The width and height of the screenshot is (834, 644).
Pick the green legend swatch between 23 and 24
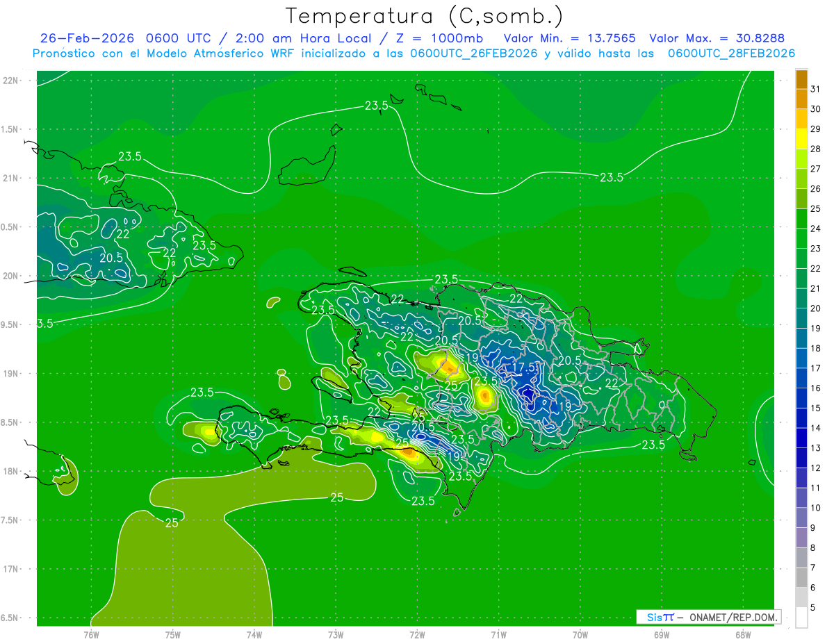(801, 238)
